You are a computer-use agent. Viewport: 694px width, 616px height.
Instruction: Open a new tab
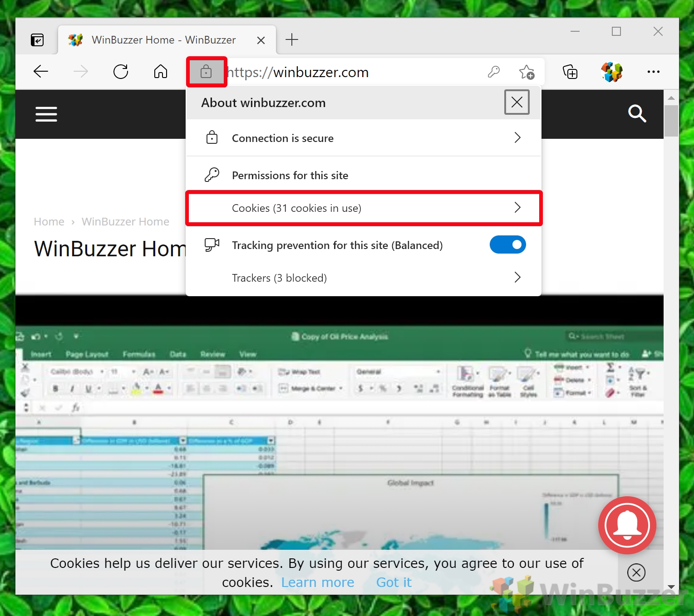coord(292,39)
